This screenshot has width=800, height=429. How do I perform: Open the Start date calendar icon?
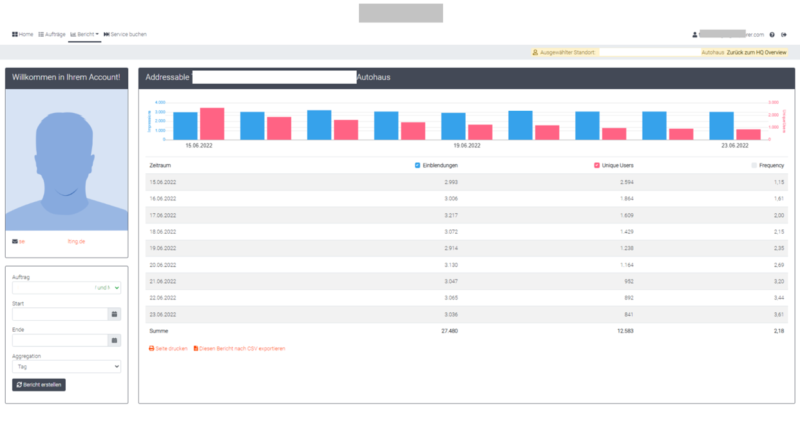(115, 314)
